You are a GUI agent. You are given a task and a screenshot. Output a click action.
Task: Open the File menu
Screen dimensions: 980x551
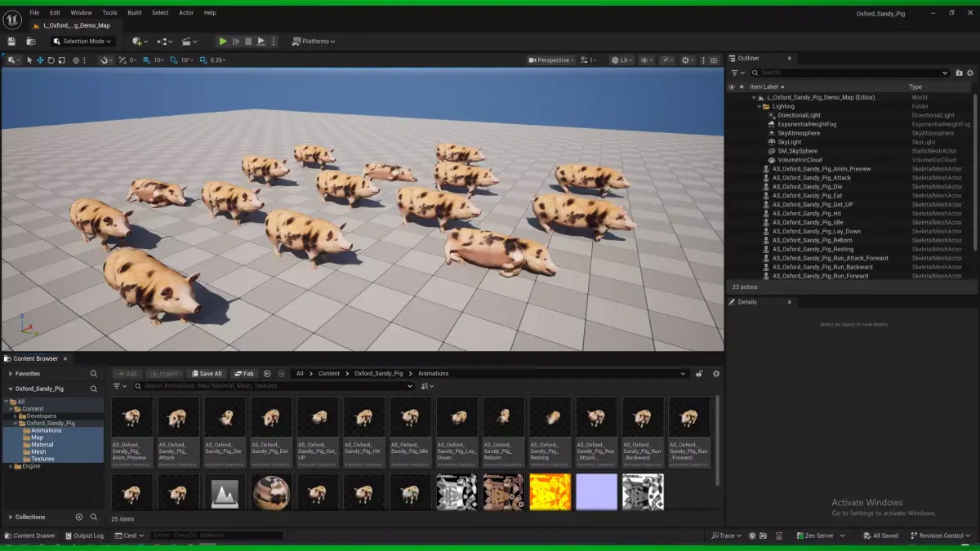coord(34,13)
